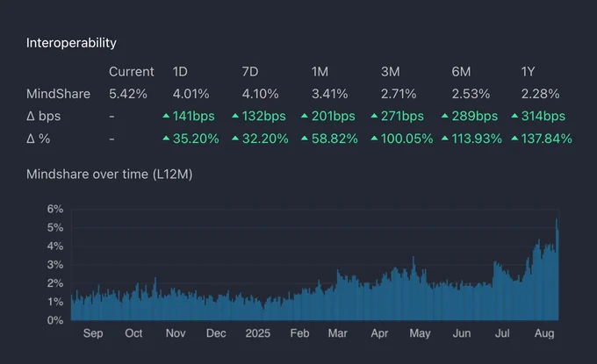
Task: Select the 1M column header
Action: point(320,72)
